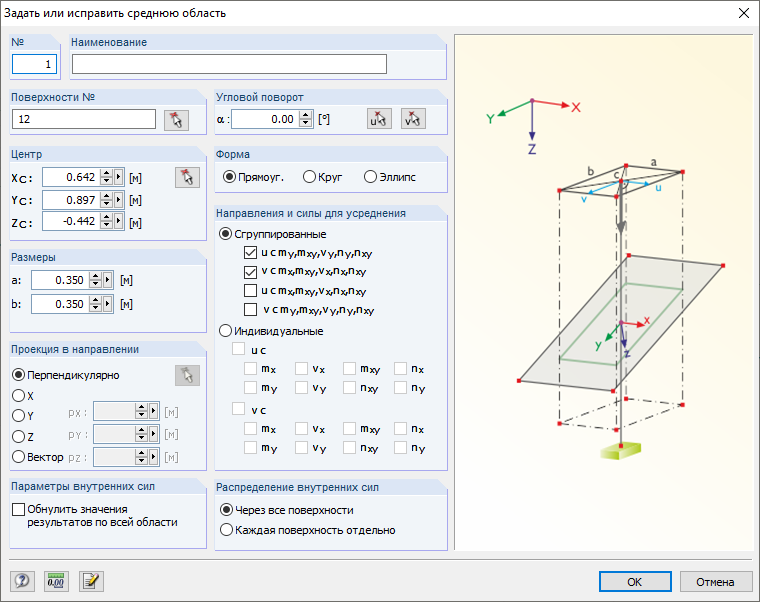This screenshot has width=760, height=602.
Task: Confirm the dialog with OK
Action: [635, 582]
